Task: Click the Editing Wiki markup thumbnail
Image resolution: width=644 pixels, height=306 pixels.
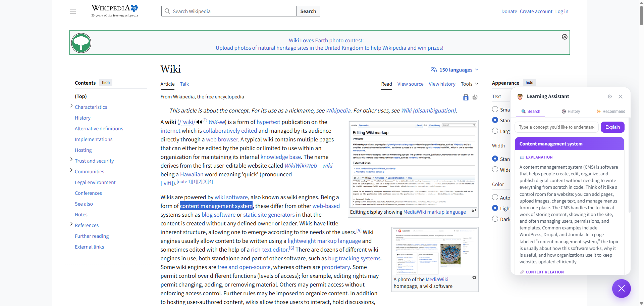Action: pos(413,164)
